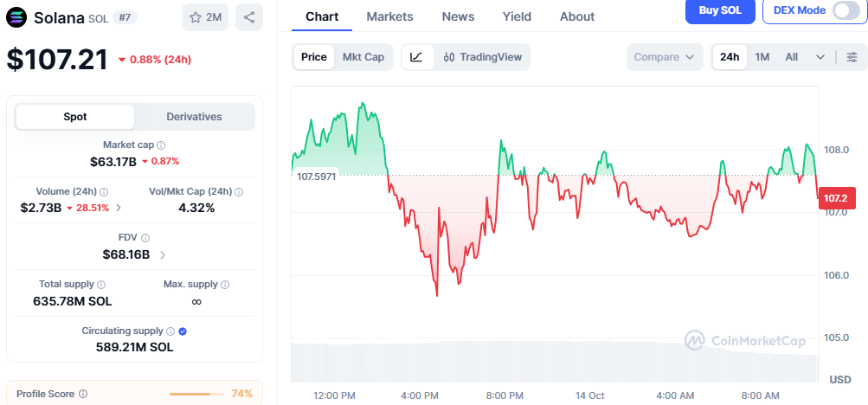Open the Chart tab

pos(322,16)
